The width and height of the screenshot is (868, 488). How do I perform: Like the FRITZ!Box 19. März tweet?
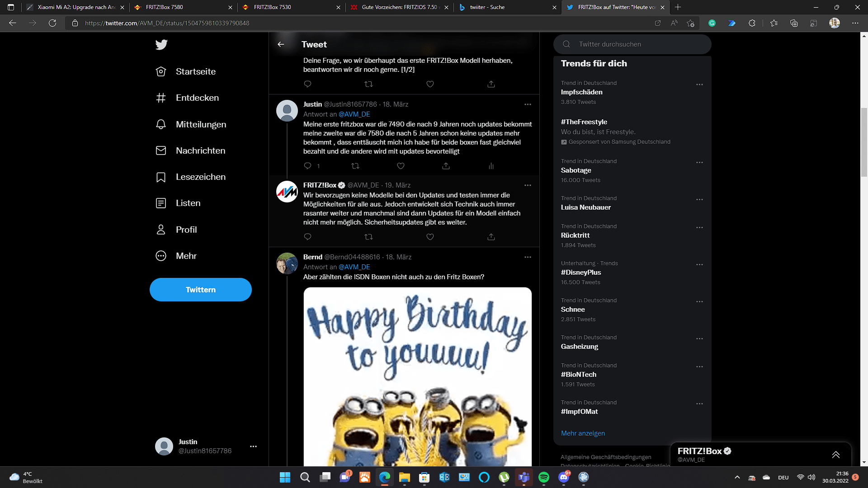[430, 237]
